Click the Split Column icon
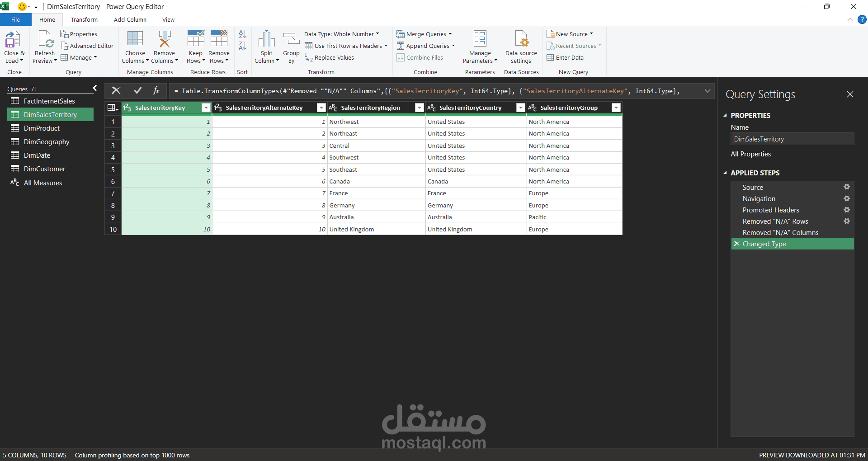Screen dimensions: 868x461 coord(267,39)
